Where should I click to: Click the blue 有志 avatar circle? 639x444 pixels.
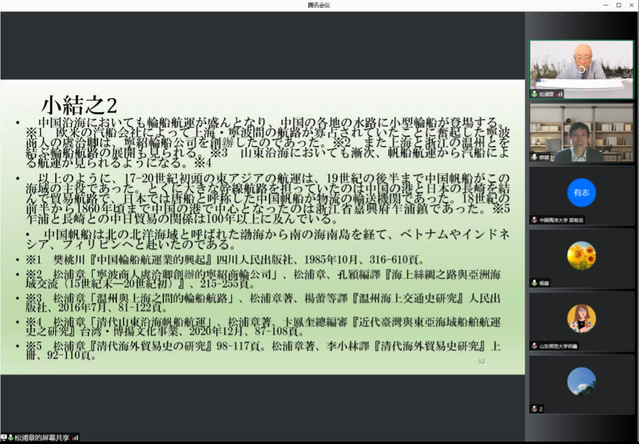pos(581,192)
